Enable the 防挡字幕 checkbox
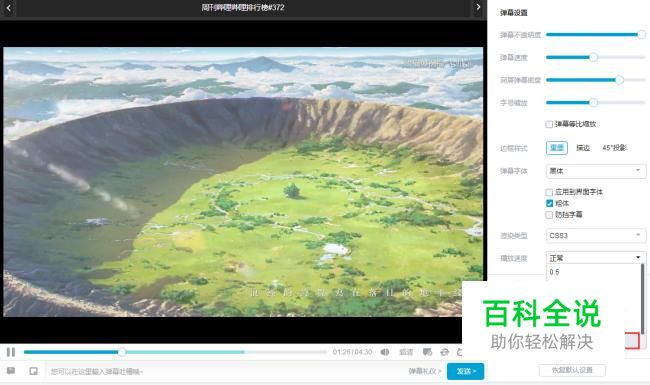650x385 pixels. [x=549, y=215]
